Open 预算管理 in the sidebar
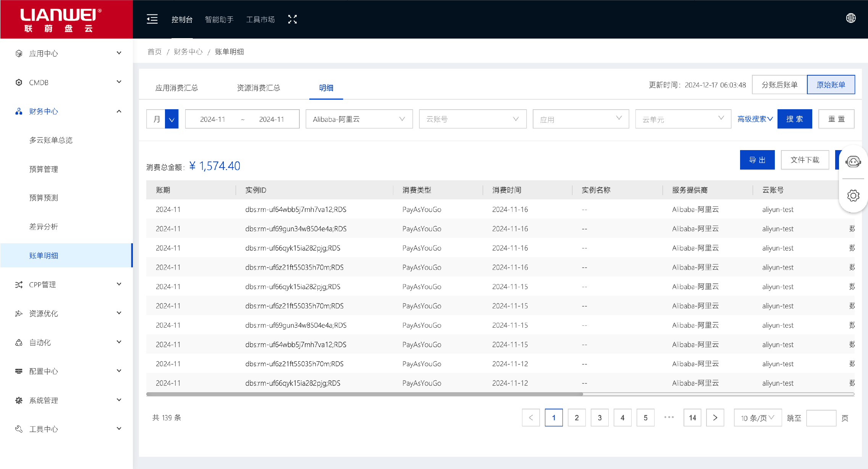The width and height of the screenshot is (868, 469). pyautogui.click(x=44, y=169)
